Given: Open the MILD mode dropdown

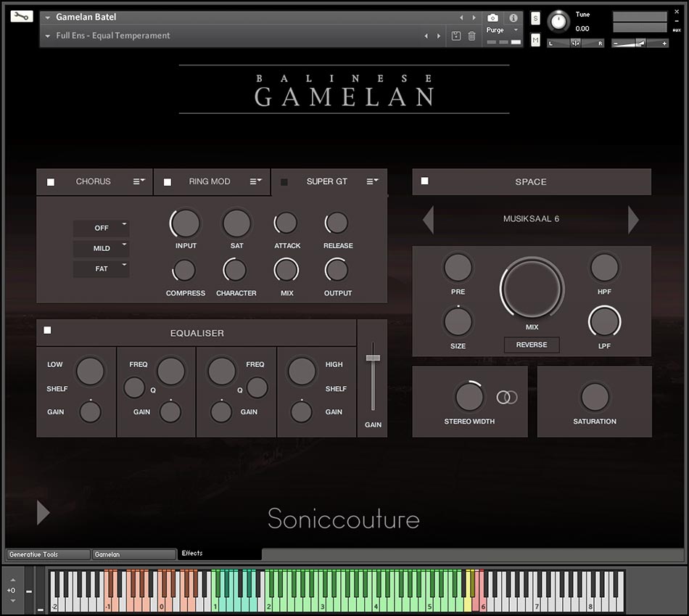Looking at the screenshot, I should point(101,248).
